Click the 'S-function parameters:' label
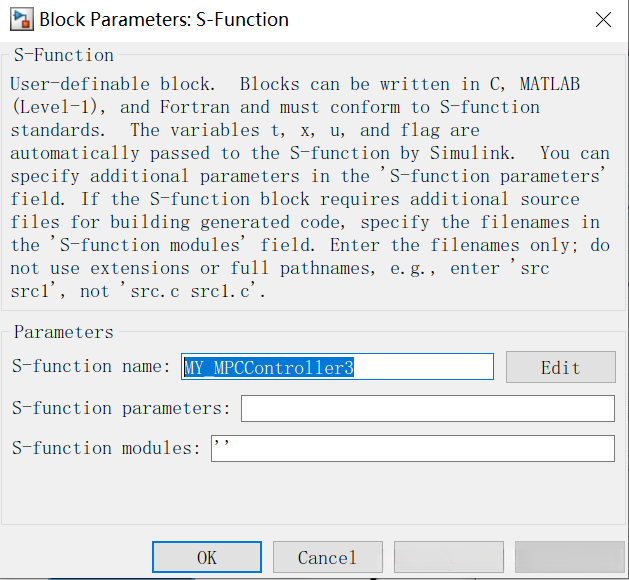The height and width of the screenshot is (580, 629). [x=121, y=408]
